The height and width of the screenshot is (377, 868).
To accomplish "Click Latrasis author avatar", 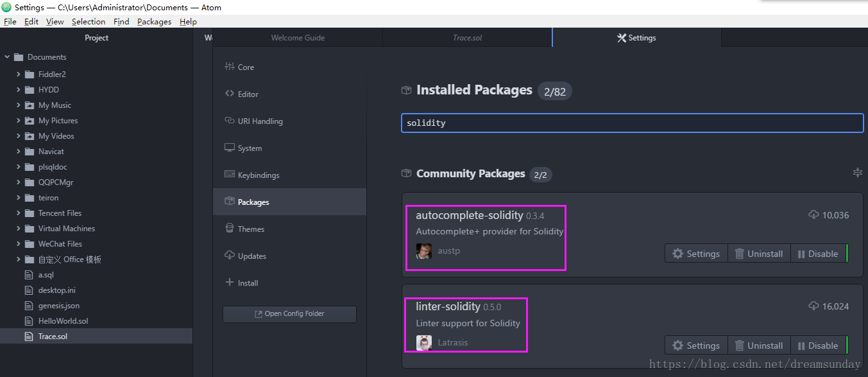I will pos(423,343).
